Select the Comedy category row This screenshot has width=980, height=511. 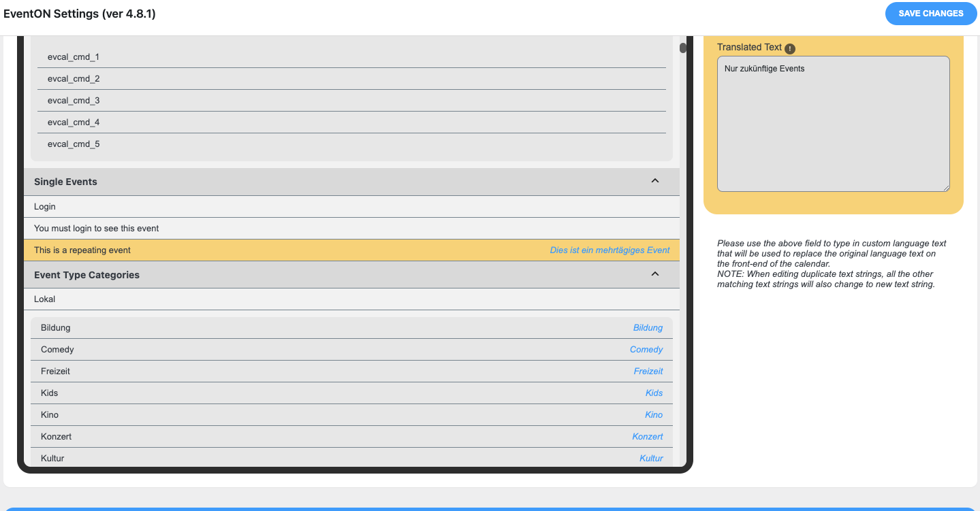(x=351, y=350)
